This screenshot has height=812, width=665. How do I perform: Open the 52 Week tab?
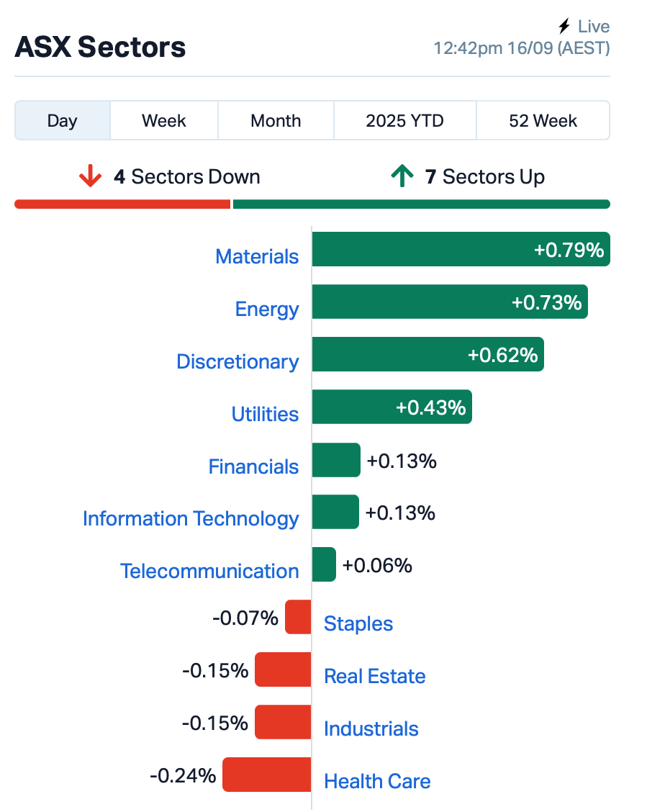tap(543, 120)
